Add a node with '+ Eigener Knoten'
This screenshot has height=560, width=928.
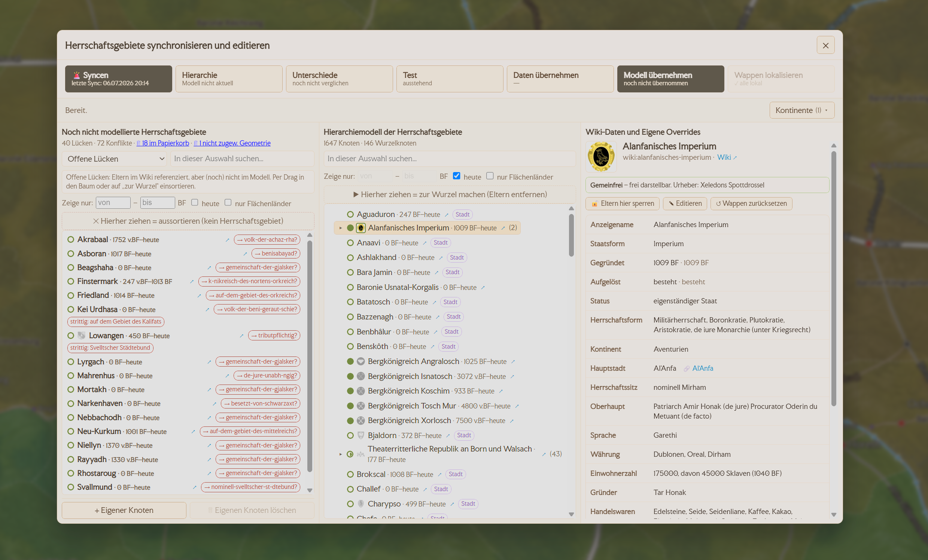[124, 510]
